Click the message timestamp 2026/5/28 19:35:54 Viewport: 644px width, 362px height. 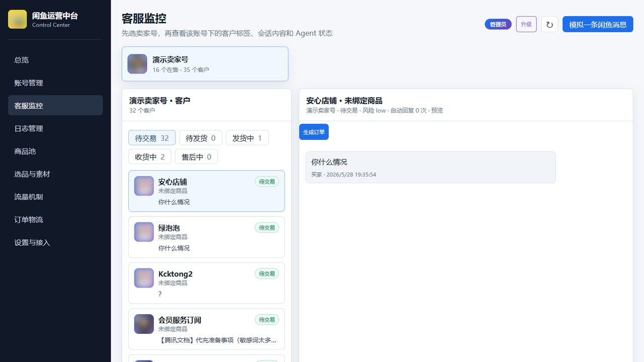(351, 174)
